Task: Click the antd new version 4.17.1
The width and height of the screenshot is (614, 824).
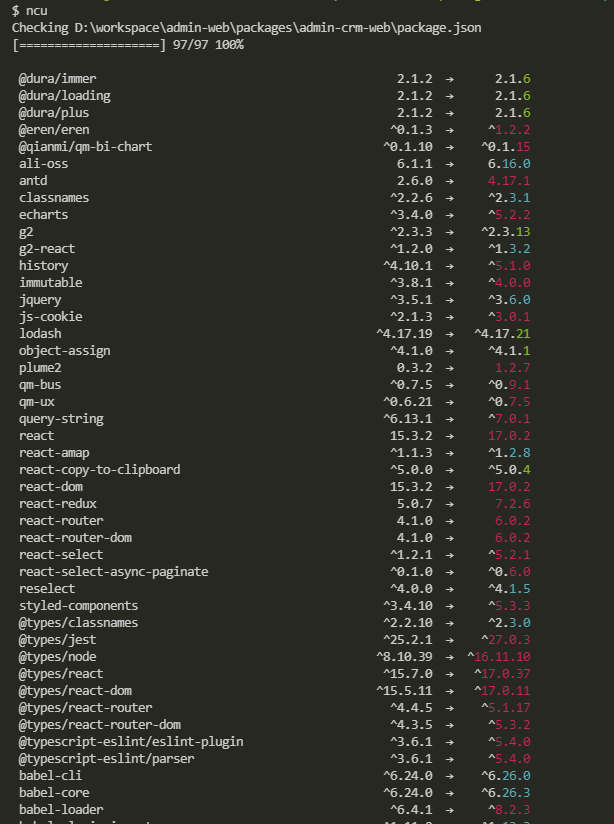Action: pos(509,181)
